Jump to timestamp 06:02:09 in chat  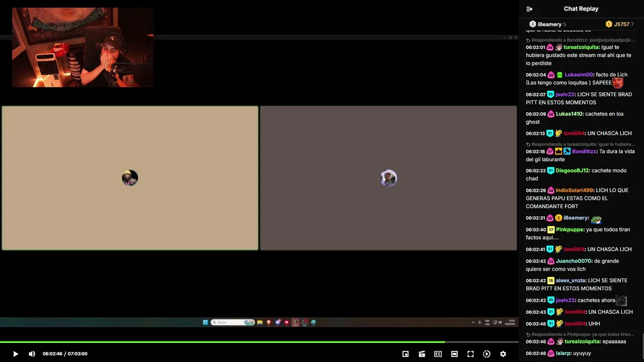point(536,114)
